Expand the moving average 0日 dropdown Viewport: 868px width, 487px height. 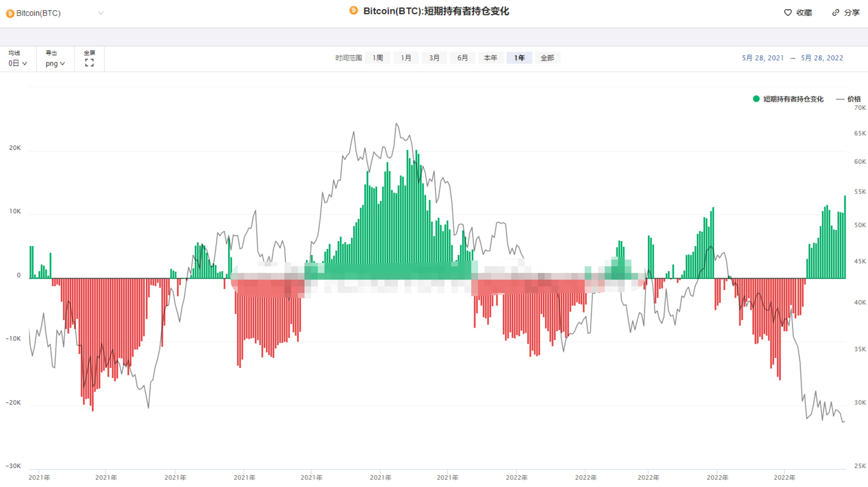[18, 63]
